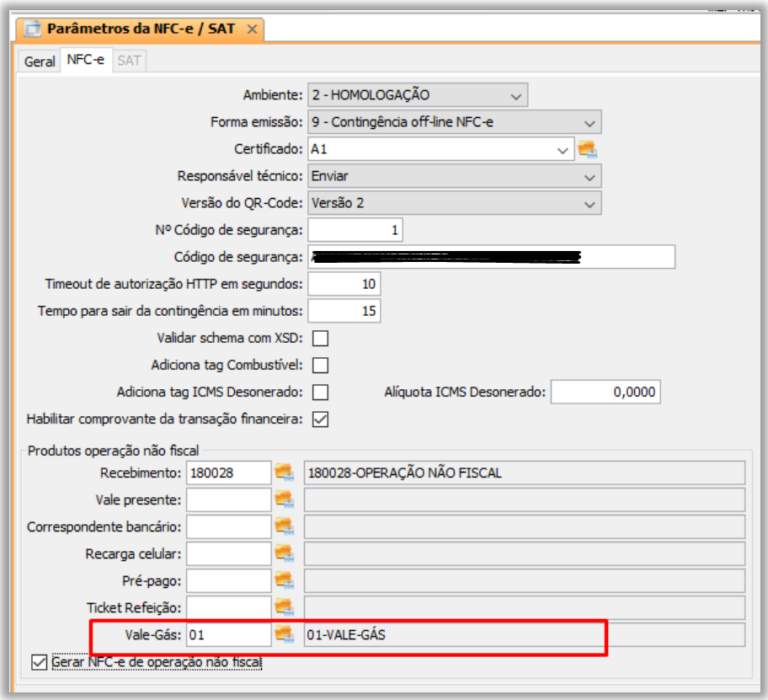Click the Timeout de autorização HTTP field
The image size is (768, 700).
344,284
